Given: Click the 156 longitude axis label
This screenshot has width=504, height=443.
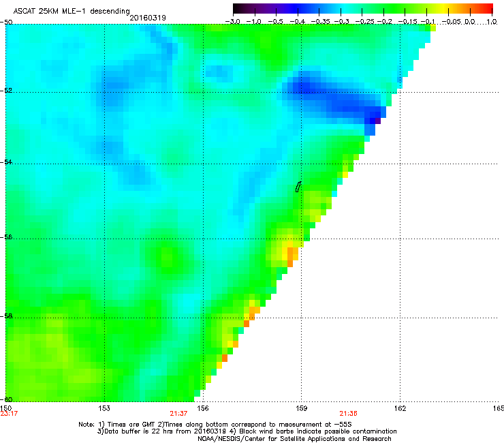Looking at the screenshot, I should point(203,408).
